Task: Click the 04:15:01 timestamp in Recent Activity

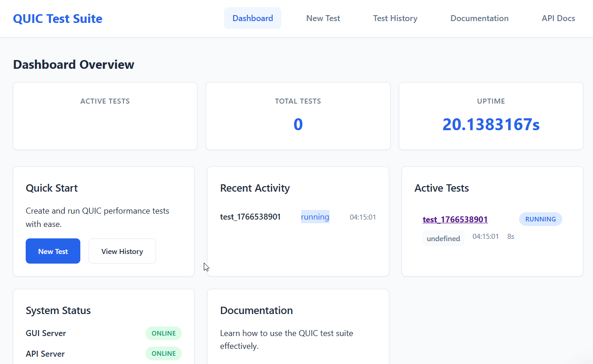Action: tap(363, 217)
